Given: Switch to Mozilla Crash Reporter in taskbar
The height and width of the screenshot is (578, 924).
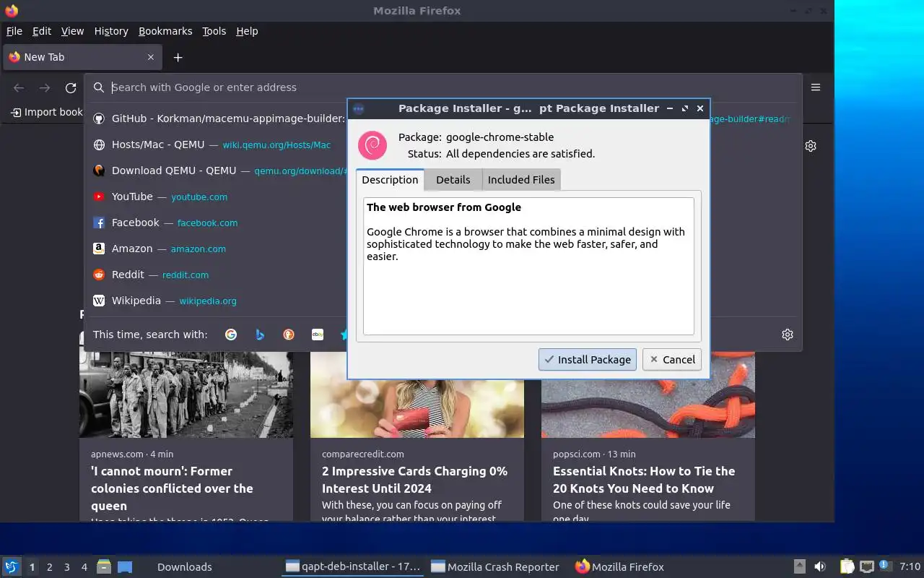Looking at the screenshot, I should point(495,567).
